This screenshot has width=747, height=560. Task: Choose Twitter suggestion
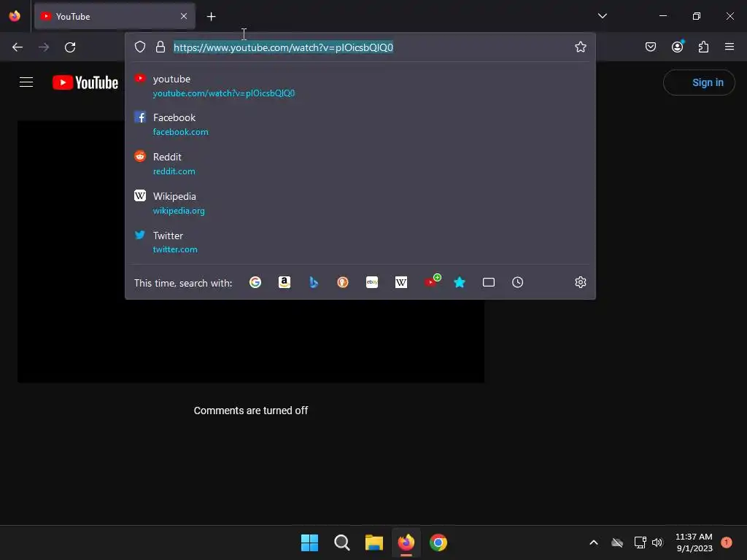tap(360, 242)
